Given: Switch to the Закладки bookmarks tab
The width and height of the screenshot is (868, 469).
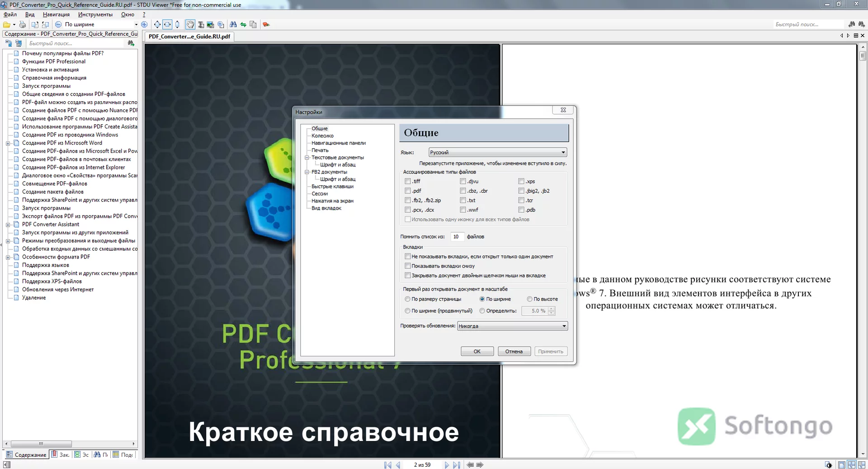Looking at the screenshot, I should 61,455.
